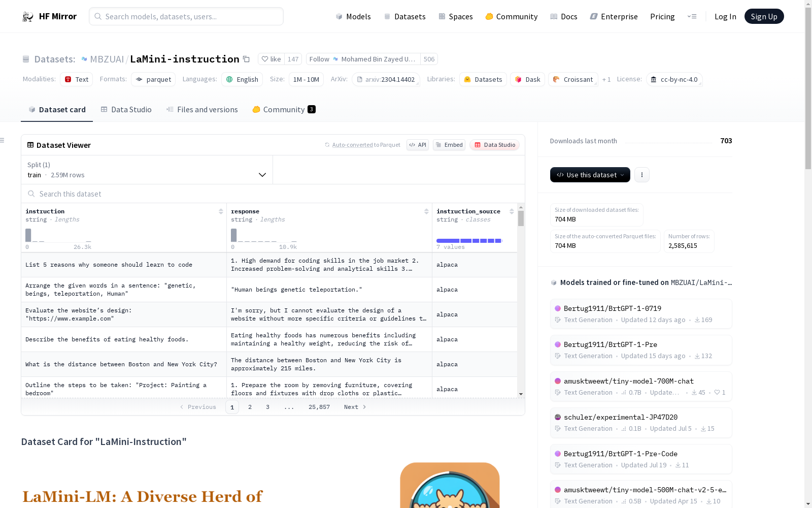Click the instruction_source classes bar
This screenshot has width=812, height=508.
click(x=469, y=240)
